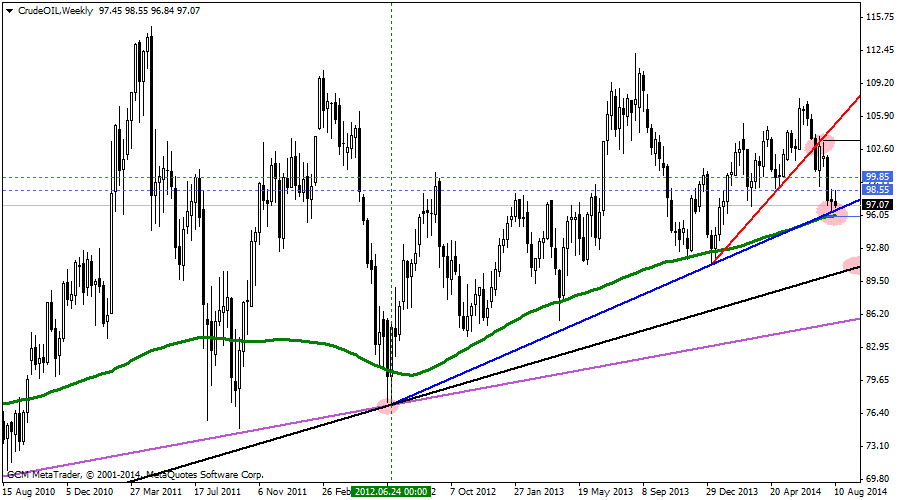
Task: Click the 99.85 price level tag
Action: coord(878,177)
